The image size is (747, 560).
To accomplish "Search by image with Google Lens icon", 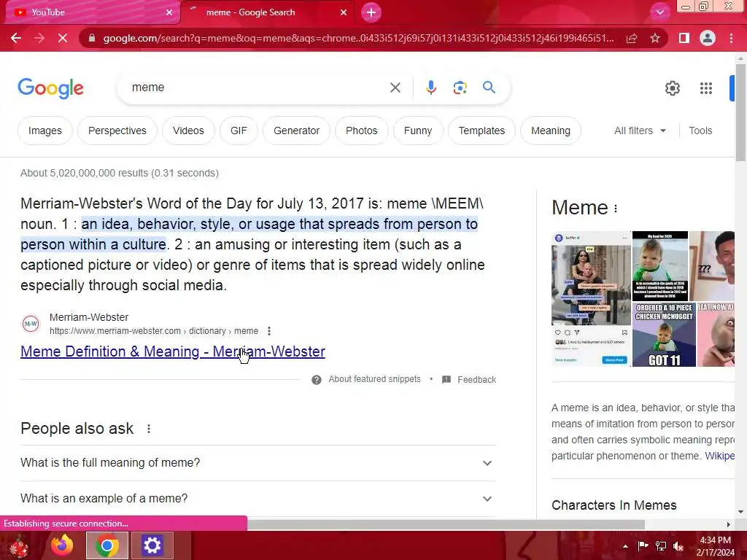I will [x=460, y=87].
